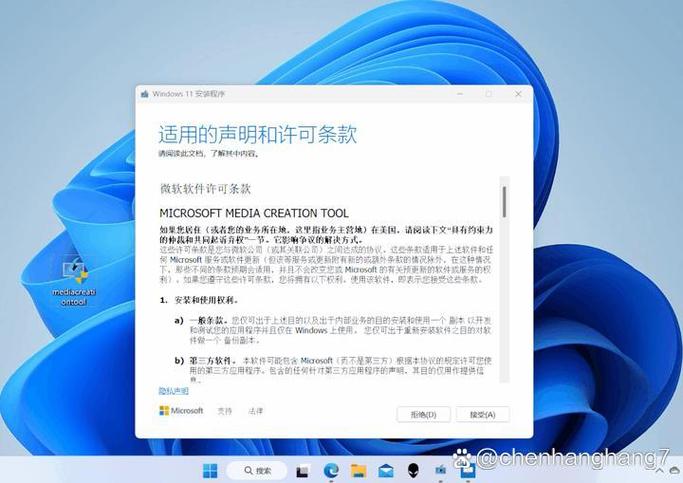The height and width of the screenshot is (483, 683).
Task: Minimize the Windows 11 setup window
Action: tap(460, 94)
